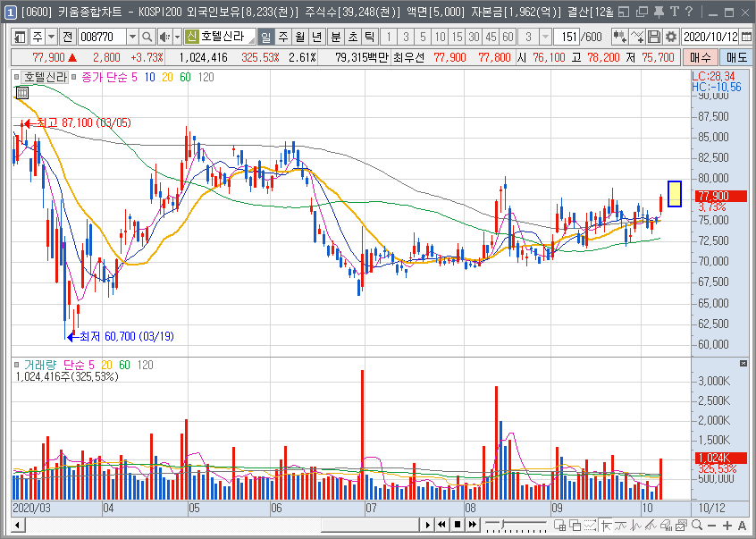Save chart with the floppy disk icon
Viewport: 756px width, 539px height.
[653, 37]
